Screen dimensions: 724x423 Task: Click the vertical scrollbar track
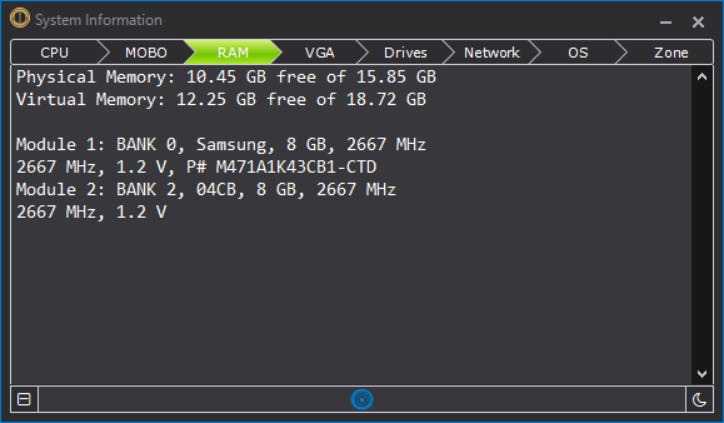(702, 225)
